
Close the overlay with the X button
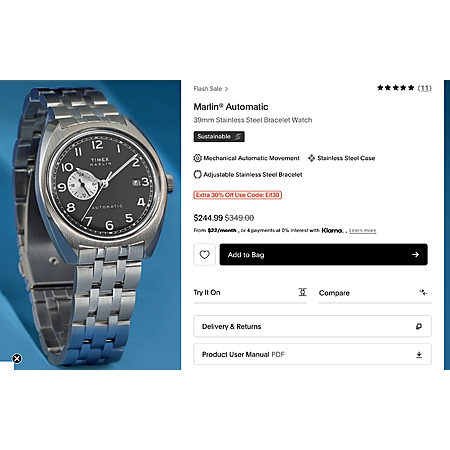click(17, 359)
